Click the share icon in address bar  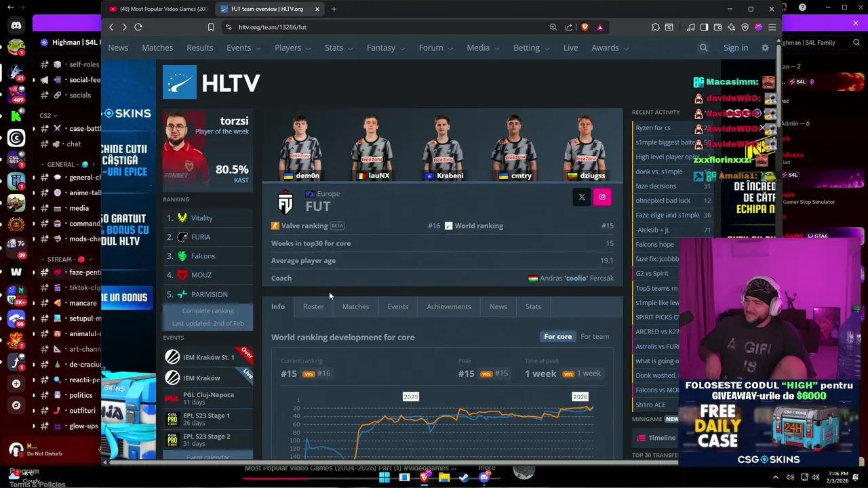[x=569, y=27]
